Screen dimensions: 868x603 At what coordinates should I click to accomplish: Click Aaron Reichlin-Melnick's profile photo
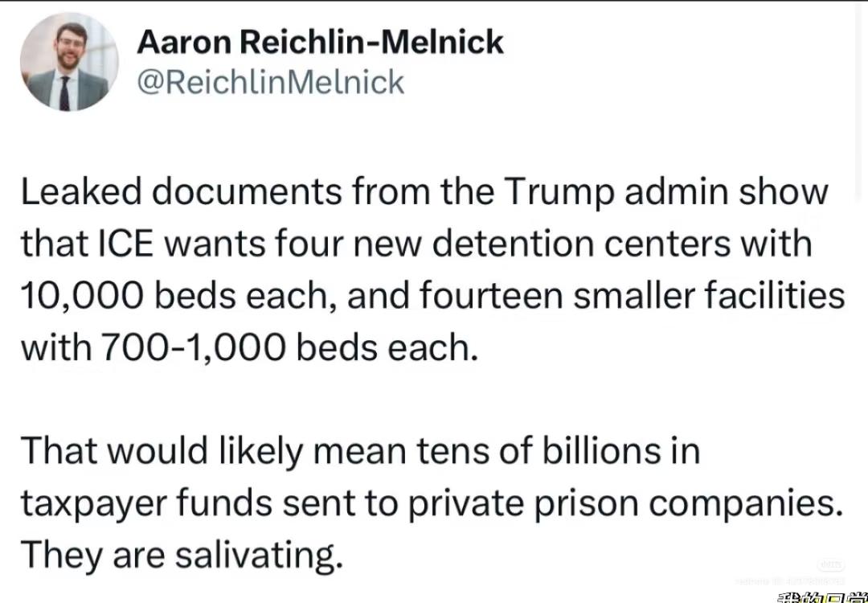tap(69, 62)
